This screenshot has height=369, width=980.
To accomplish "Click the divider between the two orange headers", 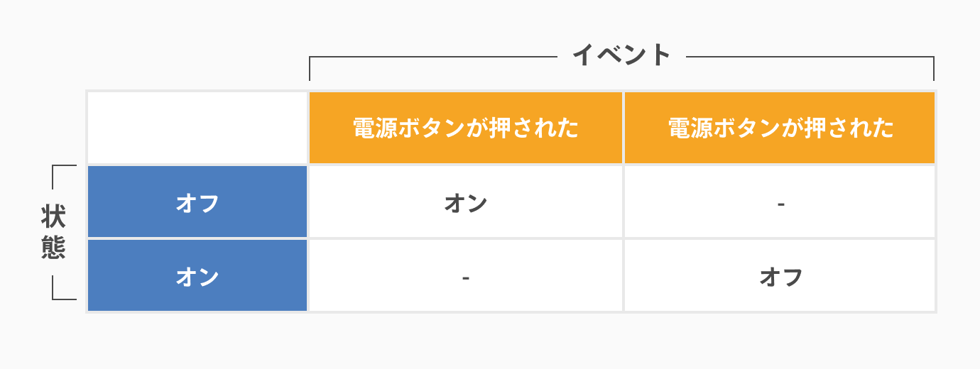I will (623, 128).
